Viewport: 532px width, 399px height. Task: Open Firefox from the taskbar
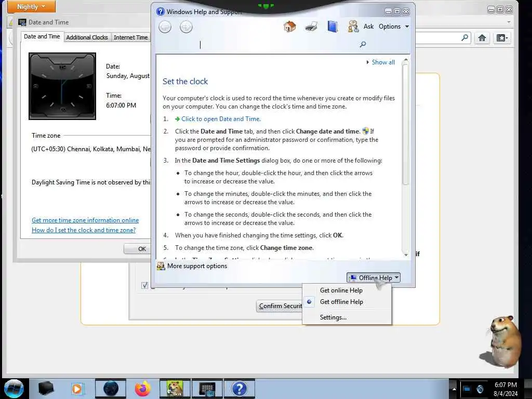pyautogui.click(x=142, y=389)
